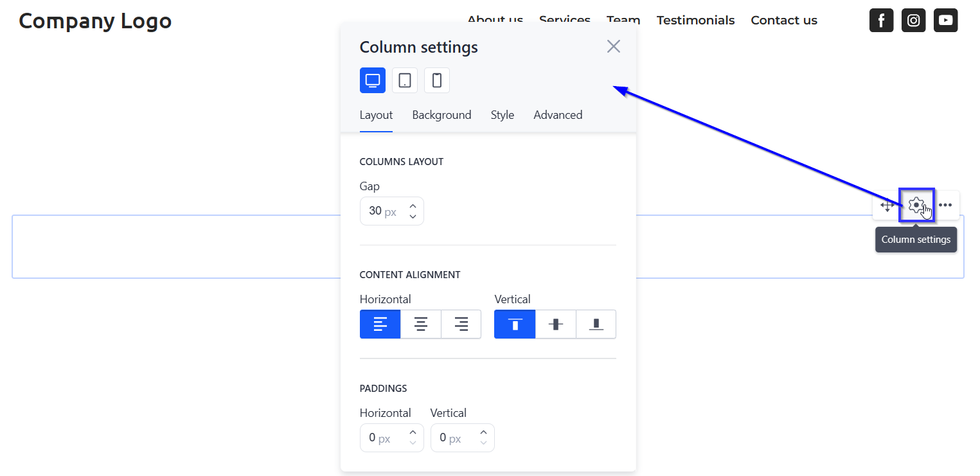Open the Testimonials nav link
The width and height of the screenshot is (980, 476).
pos(695,20)
